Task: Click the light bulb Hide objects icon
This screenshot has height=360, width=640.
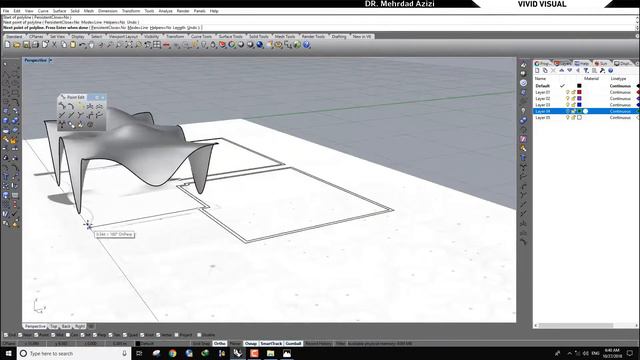Action: 204,44
